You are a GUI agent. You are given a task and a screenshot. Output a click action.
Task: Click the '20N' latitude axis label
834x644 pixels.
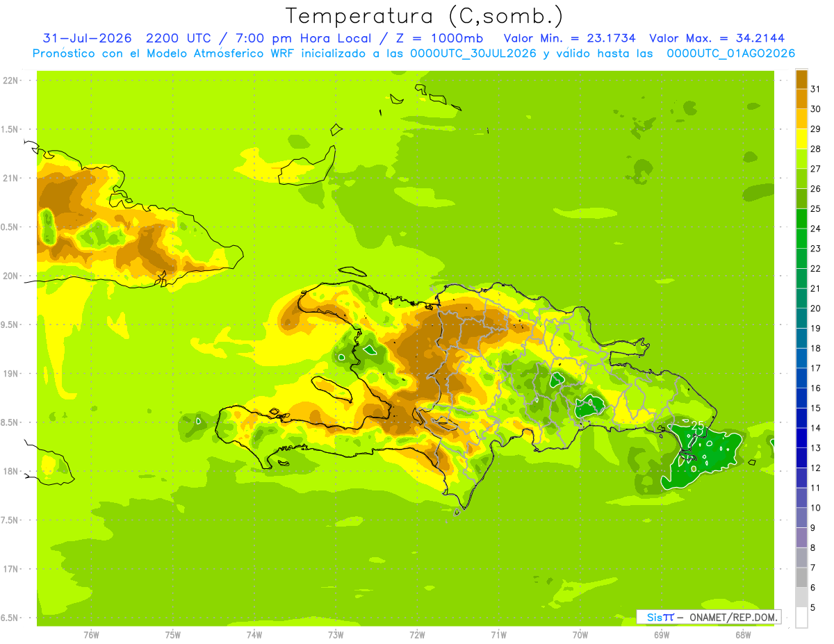(12, 276)
